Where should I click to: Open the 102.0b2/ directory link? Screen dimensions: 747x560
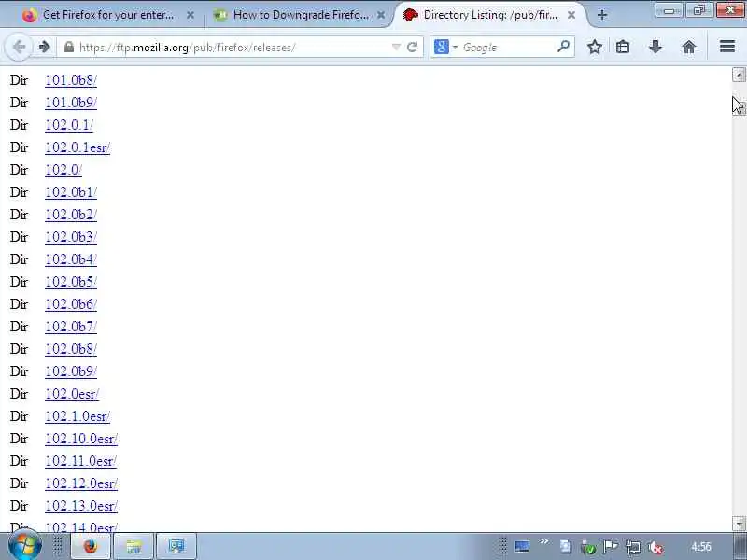(71, 215)
